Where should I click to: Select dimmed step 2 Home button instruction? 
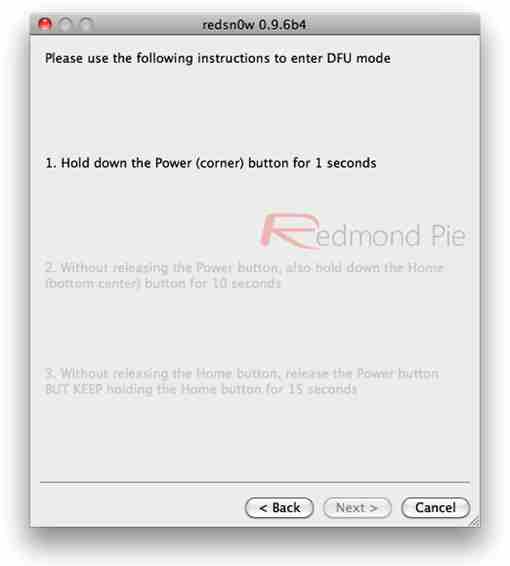(244, 275)
